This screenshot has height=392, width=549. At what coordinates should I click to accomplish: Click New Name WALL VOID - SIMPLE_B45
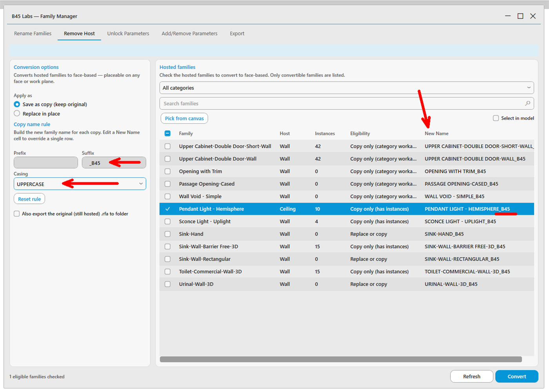pos(454,196)
